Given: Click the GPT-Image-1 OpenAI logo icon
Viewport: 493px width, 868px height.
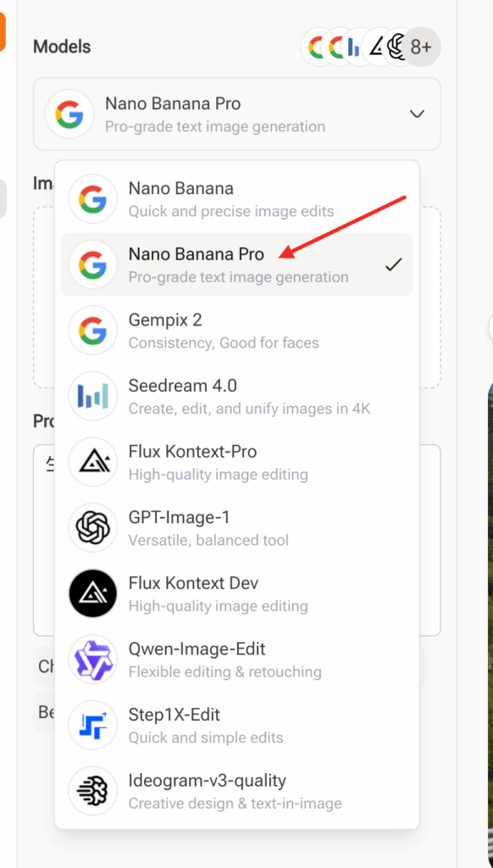Looking at the screenshot, I should pyautogui.click(x=92, y=527).
